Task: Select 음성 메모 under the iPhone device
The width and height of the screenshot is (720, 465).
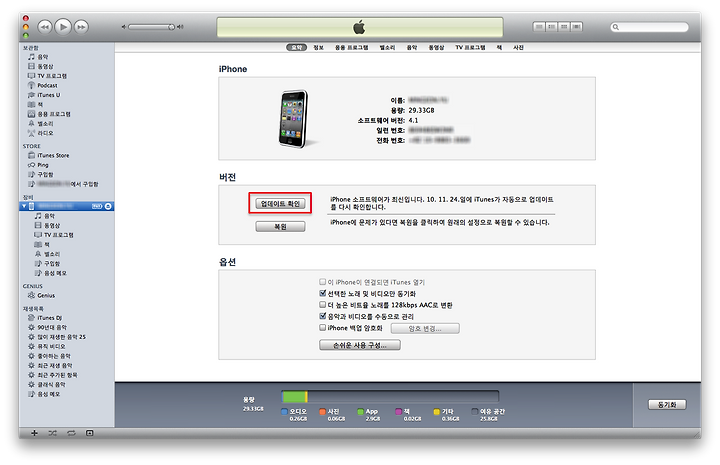Action: 51,273
